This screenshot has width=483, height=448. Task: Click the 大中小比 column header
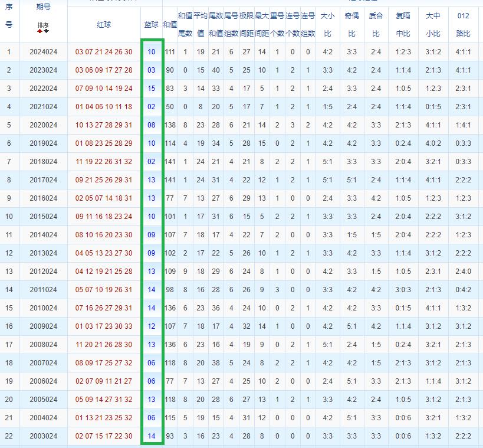[433, 25]
